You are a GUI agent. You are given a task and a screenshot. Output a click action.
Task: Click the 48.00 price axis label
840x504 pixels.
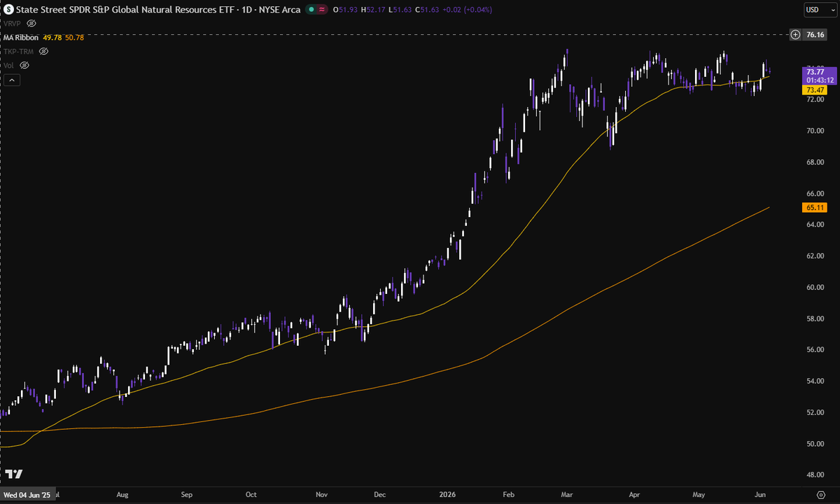click(815, 475)
